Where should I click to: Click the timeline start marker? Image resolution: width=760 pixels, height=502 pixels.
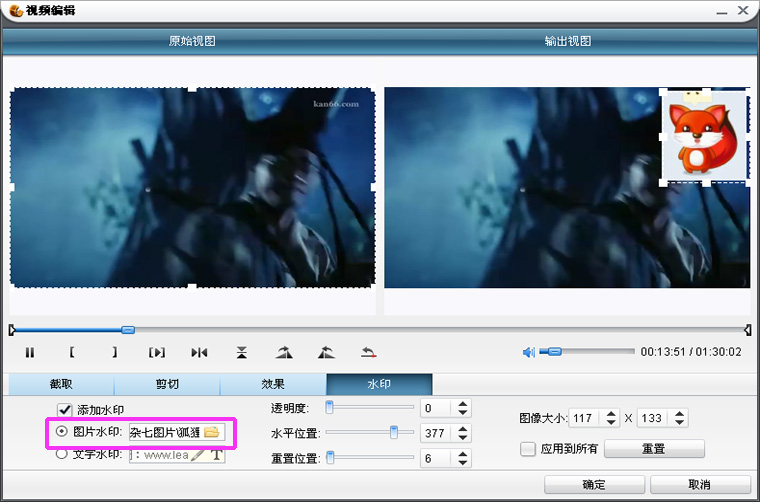pyautogui.click(x=12, y=330)
